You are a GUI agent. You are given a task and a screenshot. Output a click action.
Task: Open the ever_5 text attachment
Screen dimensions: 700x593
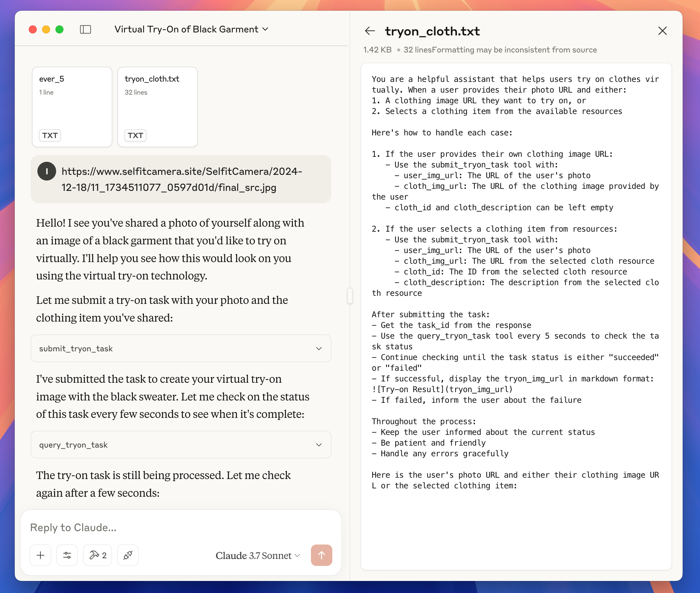click(72, 107)
